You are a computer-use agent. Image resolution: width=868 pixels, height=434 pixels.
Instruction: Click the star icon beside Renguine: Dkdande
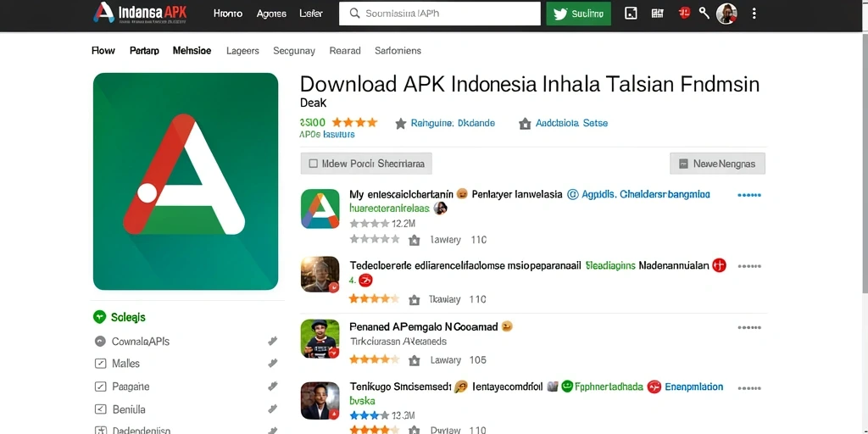click(x=401, y=124)
